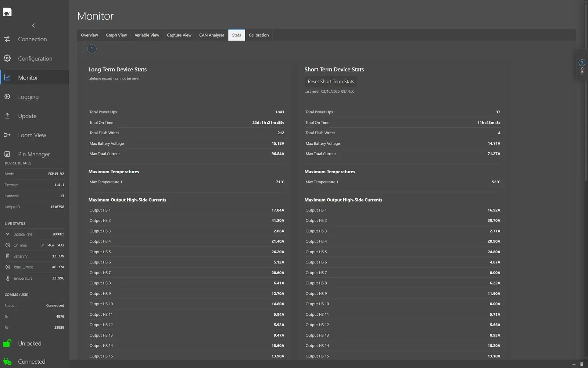Click the Update Rate pulse icon
Image resolution: width=588 pixels, height=368 pixels.
tap(8, 234)
